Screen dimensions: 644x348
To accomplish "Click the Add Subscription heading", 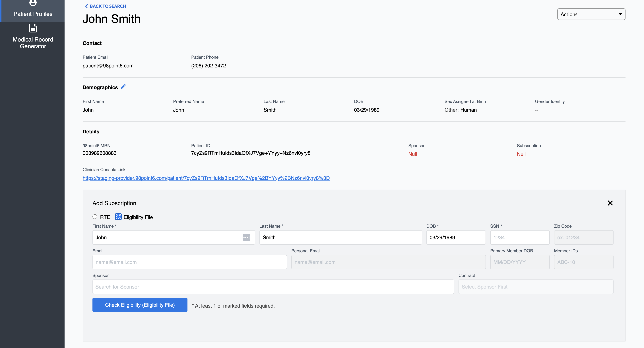I will point(114,203).
